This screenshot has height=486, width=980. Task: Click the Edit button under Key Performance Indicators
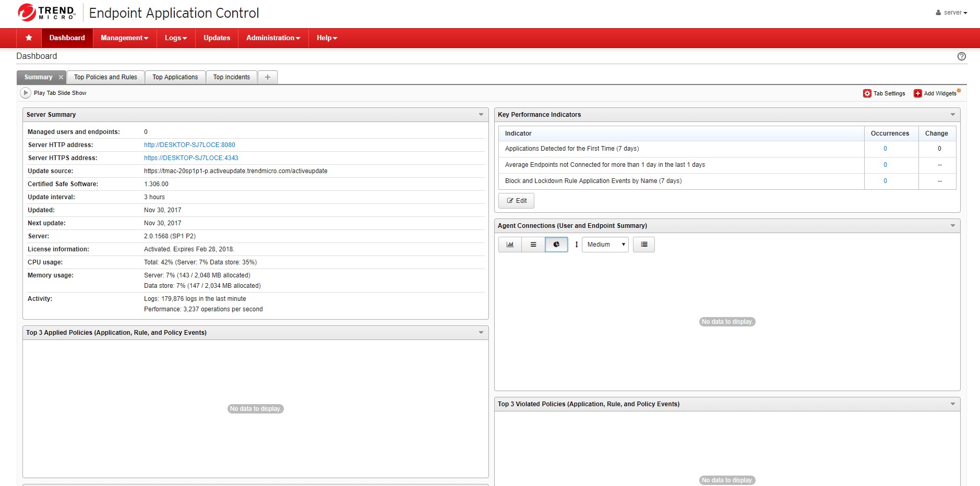pos(516,200)
